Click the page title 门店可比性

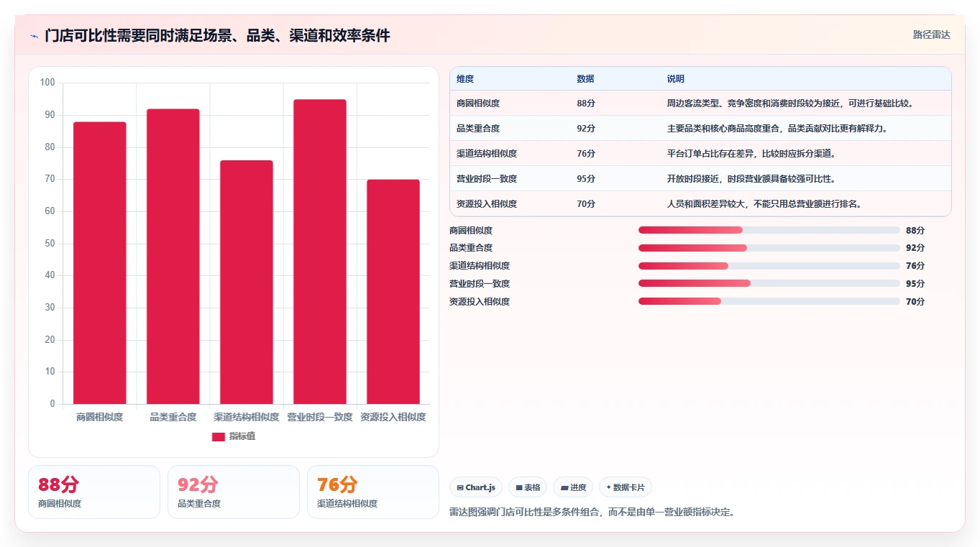point(217,35)
